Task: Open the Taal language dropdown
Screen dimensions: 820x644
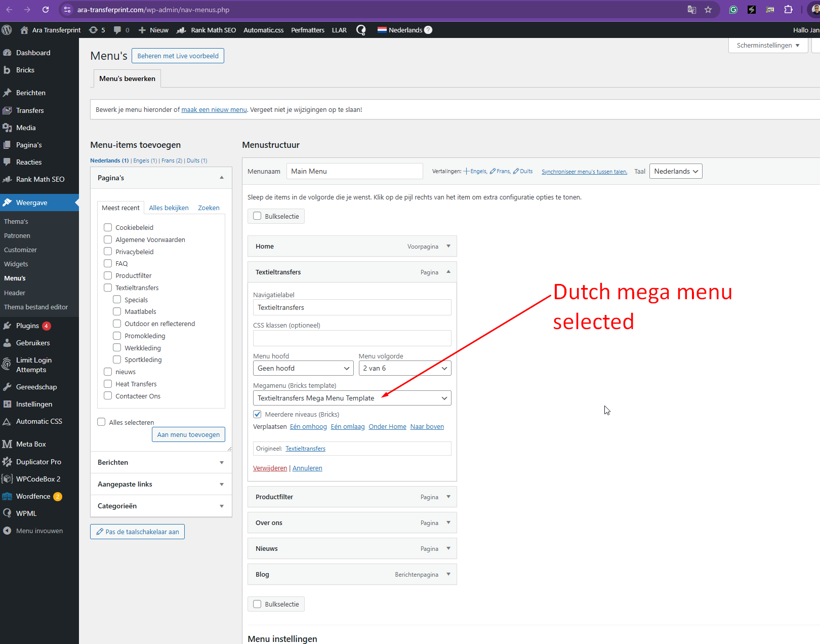Action: pyautogui.click(x=675, y=171)
